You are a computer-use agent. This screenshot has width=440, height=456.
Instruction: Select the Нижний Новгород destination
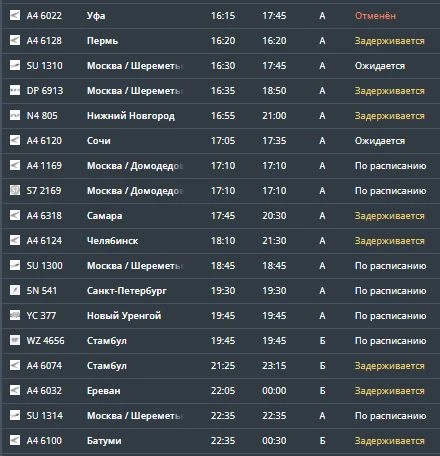131,116
